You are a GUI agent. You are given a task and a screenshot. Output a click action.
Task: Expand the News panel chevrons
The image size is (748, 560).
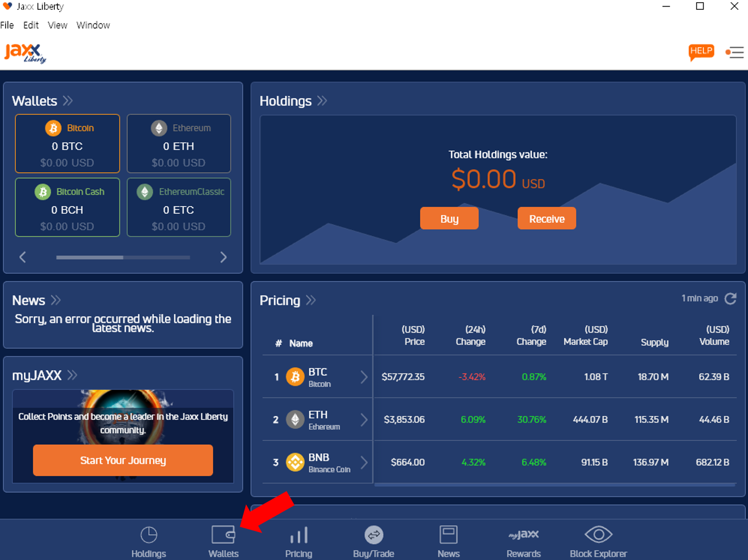pyautogui.click(x=55, y=300)
